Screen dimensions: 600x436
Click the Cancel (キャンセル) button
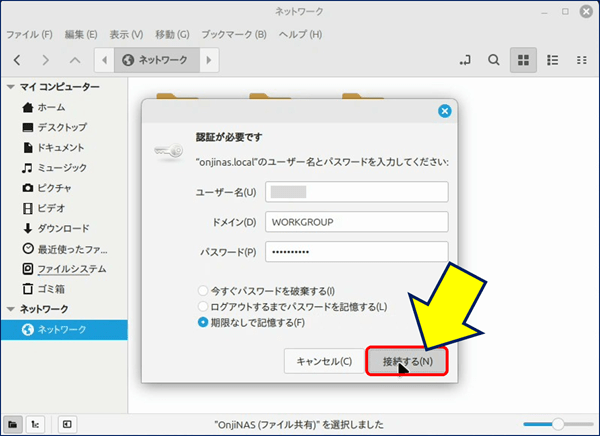324,361
